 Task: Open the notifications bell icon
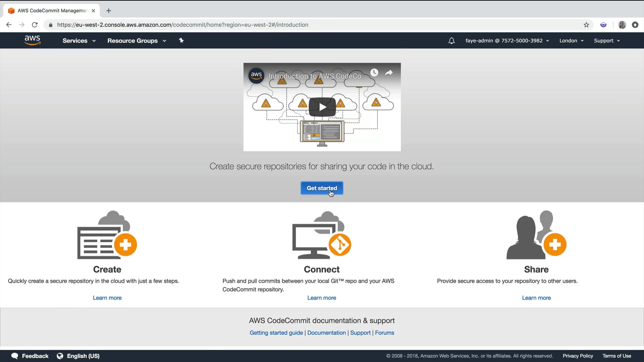coord(451,41)
